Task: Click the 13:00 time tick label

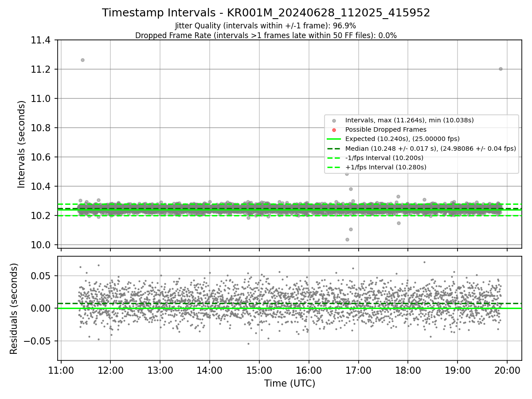Action: pyautogui.click(x=160, y=370)
